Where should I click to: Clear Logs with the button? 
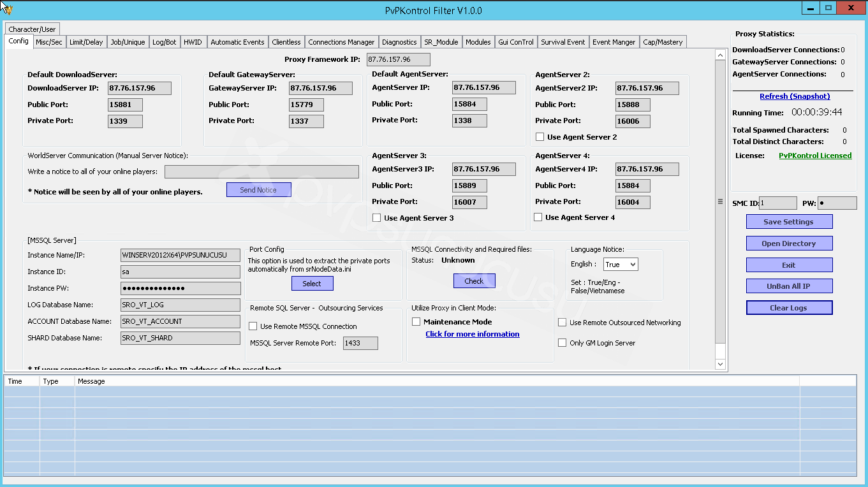(x=789, y=308)
